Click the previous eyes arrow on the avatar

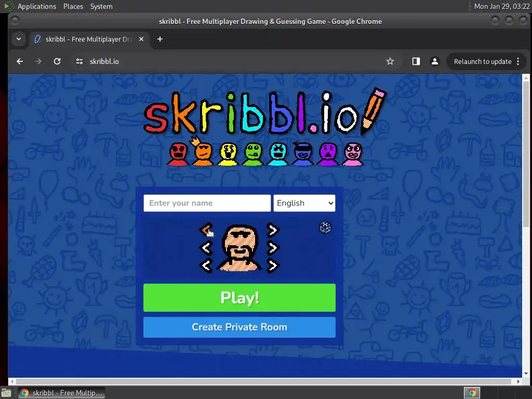coord(206,230)
